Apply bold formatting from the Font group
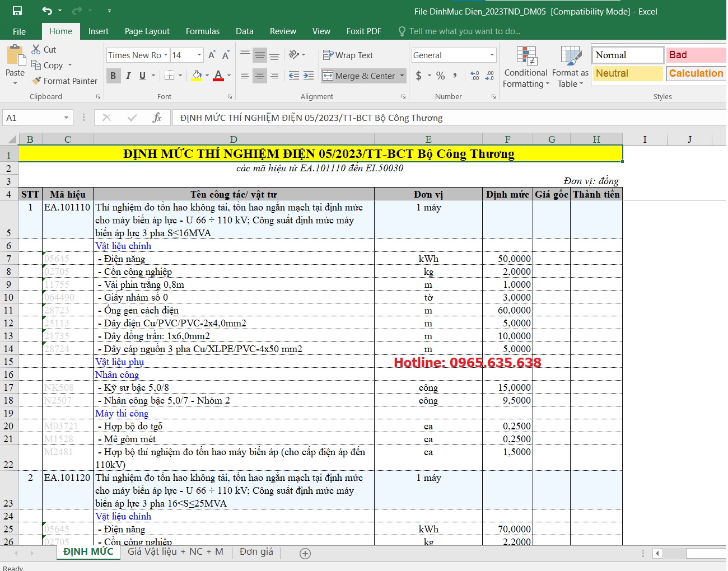Viewport: 728px width, 571px height. click(114, 76)
